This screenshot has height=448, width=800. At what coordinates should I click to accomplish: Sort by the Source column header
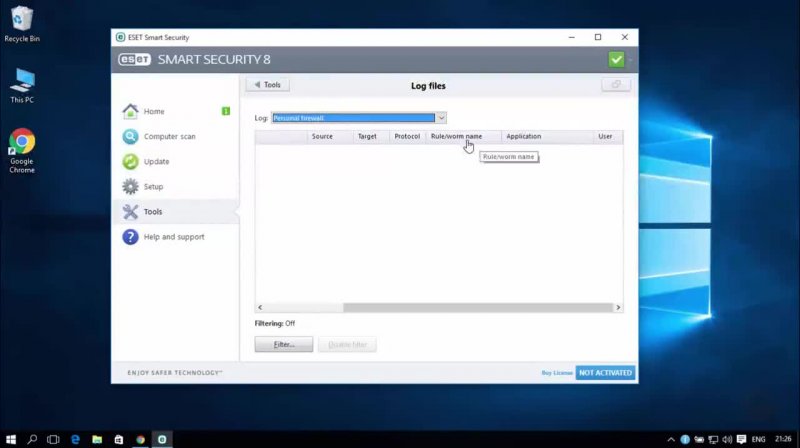[x=322, y=136]
